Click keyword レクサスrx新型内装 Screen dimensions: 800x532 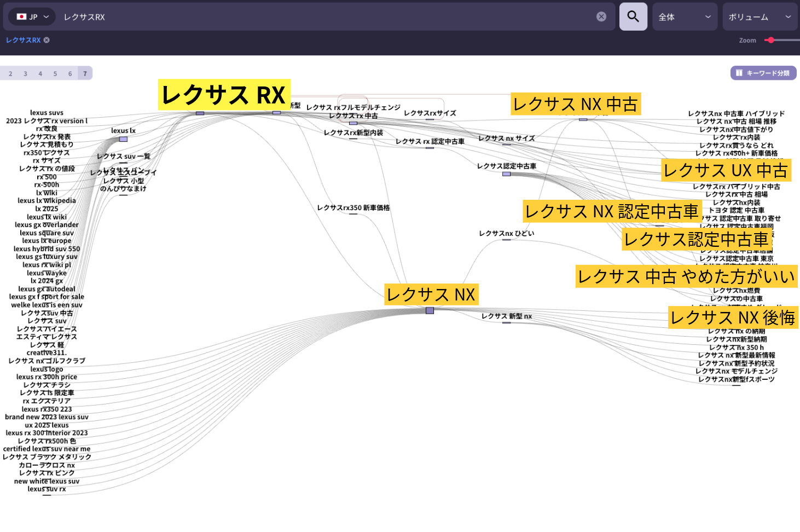pyautogui.click(x=353, y=133)
